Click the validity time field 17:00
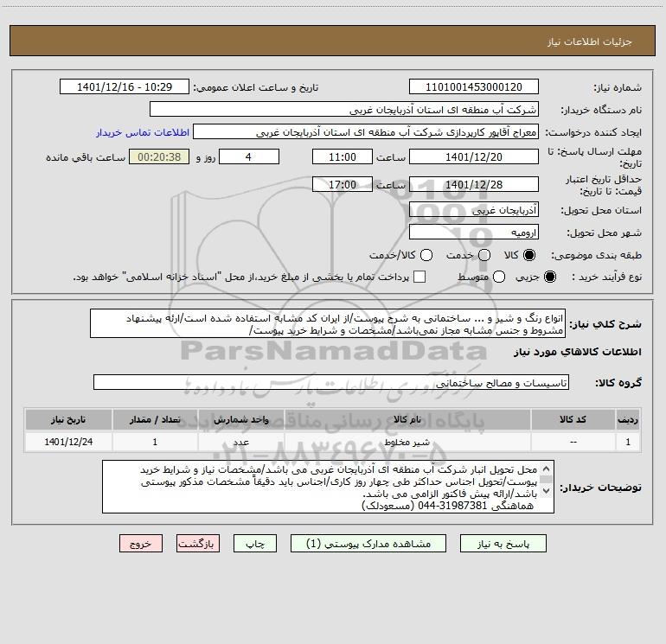 343,184
